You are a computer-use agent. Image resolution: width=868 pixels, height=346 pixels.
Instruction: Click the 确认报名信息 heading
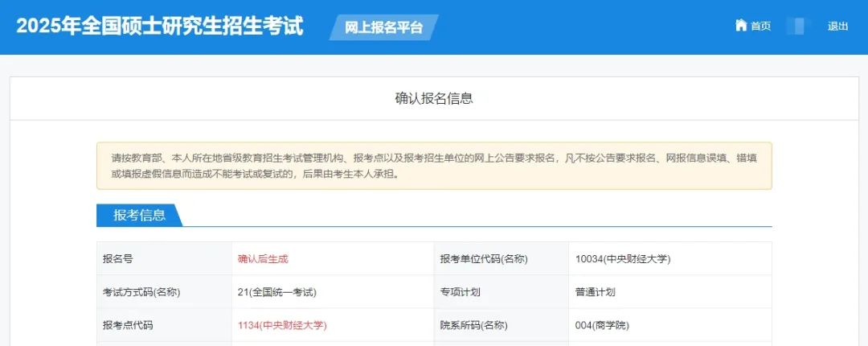point(433,99)
